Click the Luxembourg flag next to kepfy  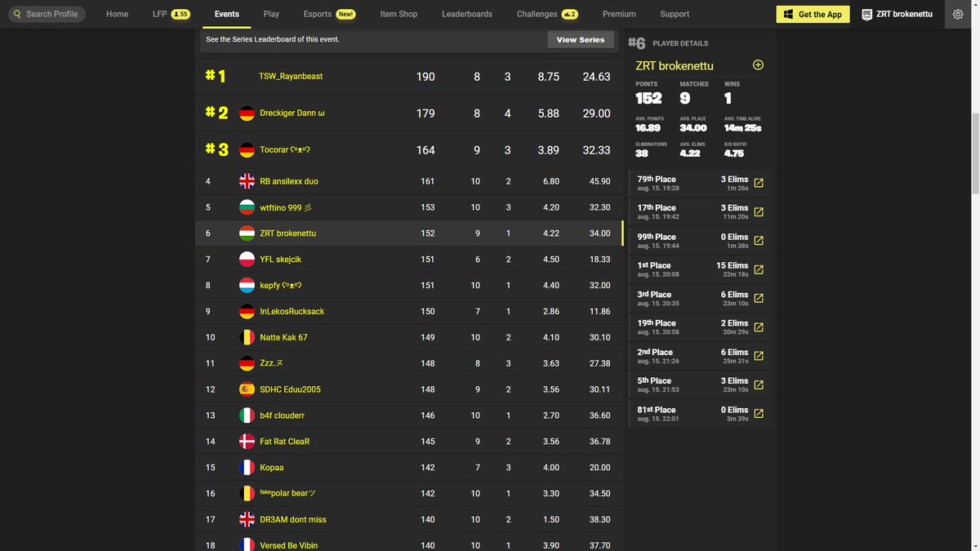[x=247, y=286]
